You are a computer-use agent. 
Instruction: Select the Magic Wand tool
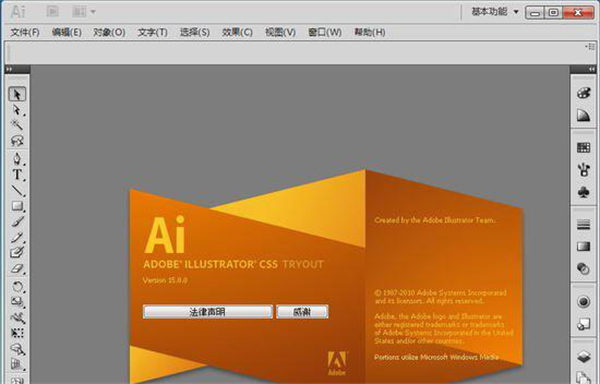pyautogui.click(x=17, y=125)
